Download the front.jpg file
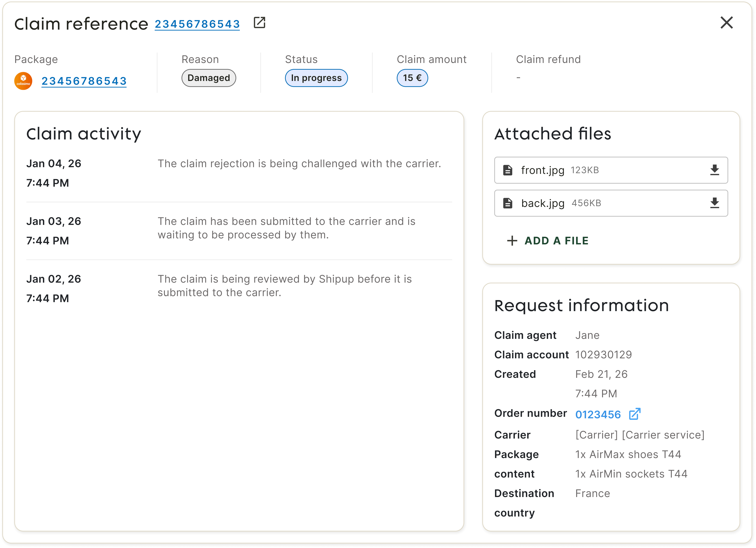This screenshot has height=548, width=756. [714, 170]
